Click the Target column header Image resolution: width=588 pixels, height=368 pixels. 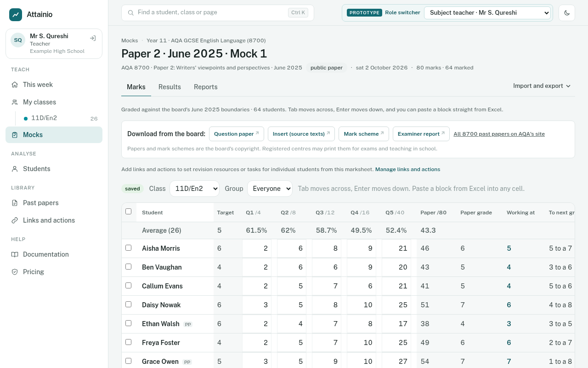[226, 213]
